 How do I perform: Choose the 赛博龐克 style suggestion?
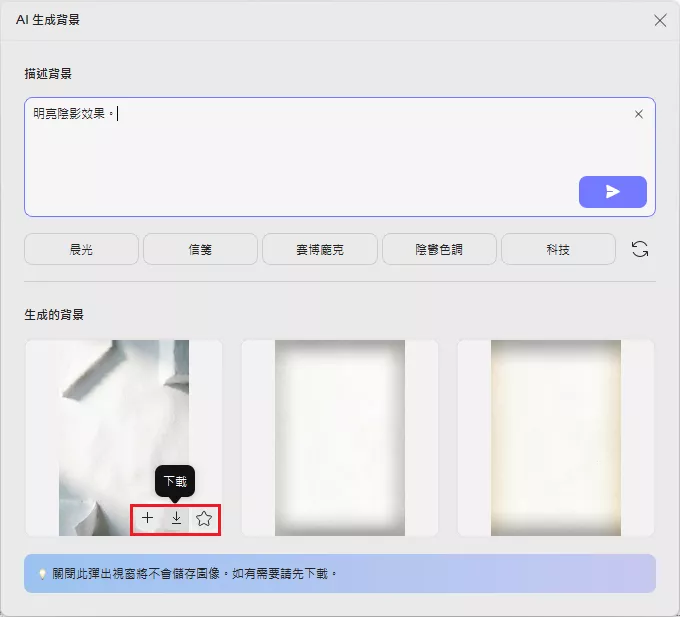tap(320, 249)
